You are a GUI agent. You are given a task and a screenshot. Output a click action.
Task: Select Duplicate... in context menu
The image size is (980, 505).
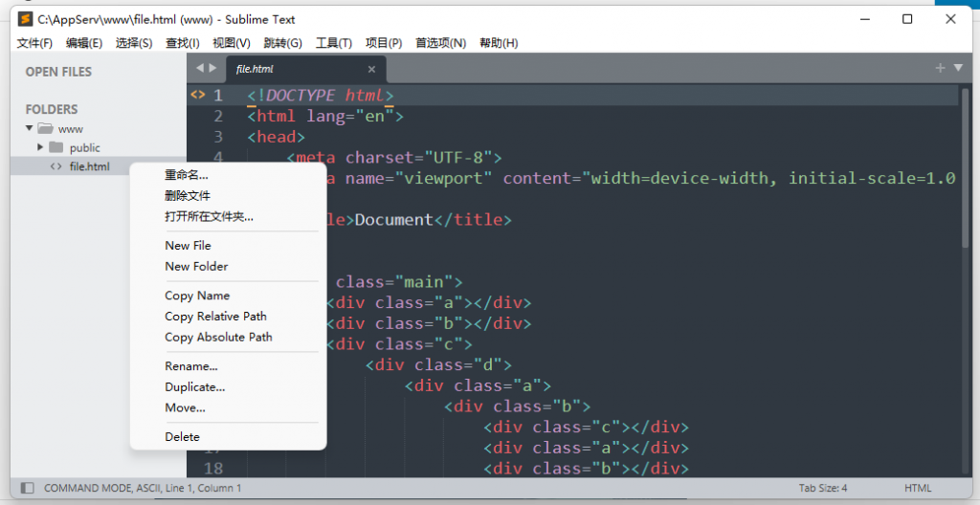(x=195, y=386)
